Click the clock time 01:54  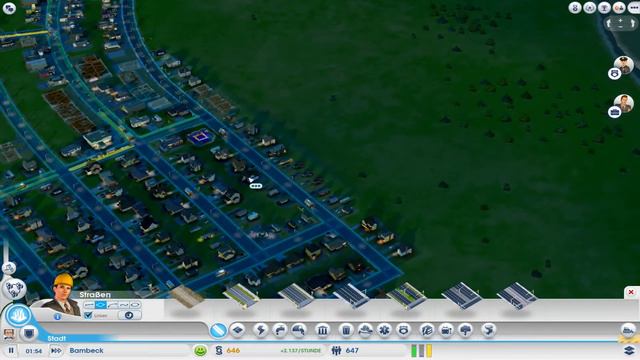pos(33,351)
